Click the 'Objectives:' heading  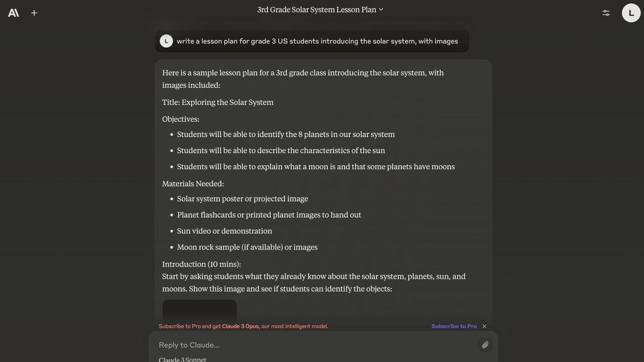click(x=181, y=119)
